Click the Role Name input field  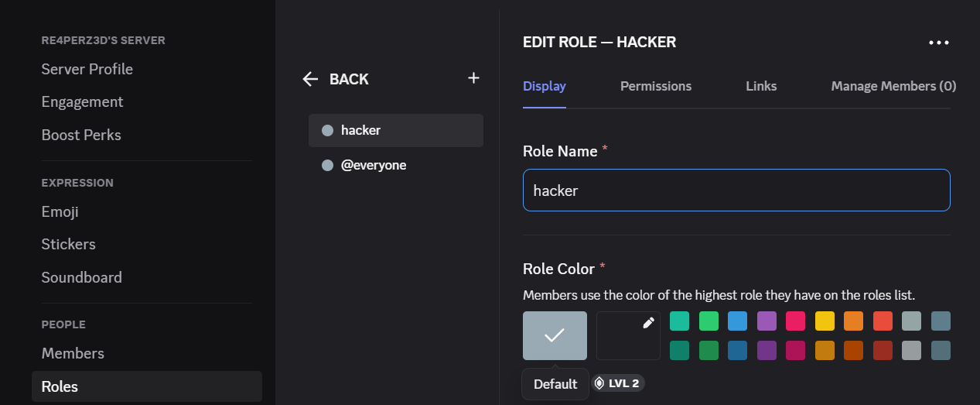click(x=736, y=190)
